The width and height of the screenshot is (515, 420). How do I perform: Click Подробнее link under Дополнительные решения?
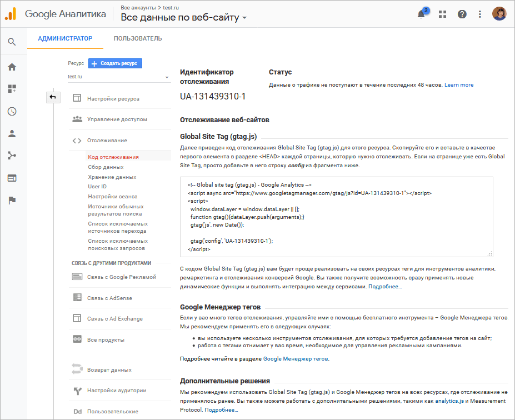click(x=221, y=409)
